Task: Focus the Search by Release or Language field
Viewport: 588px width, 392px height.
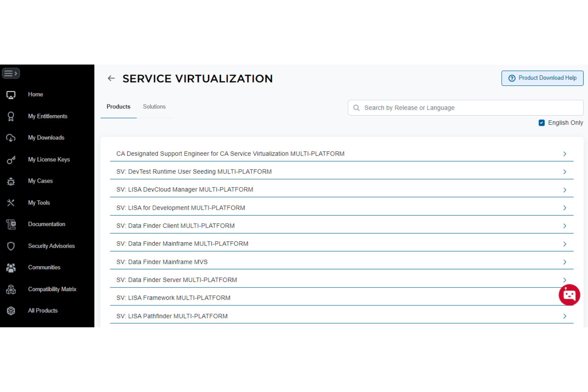Action: click(x=465, y=108)
